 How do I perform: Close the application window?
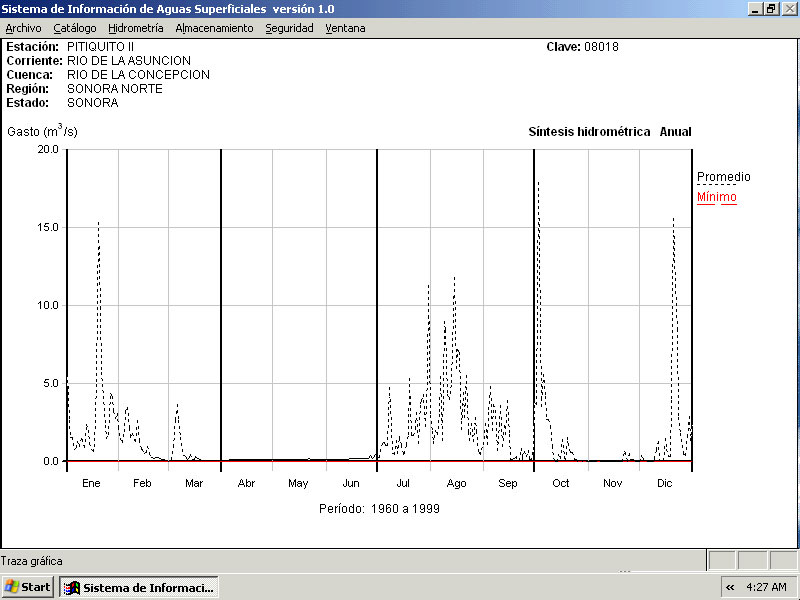788,8
